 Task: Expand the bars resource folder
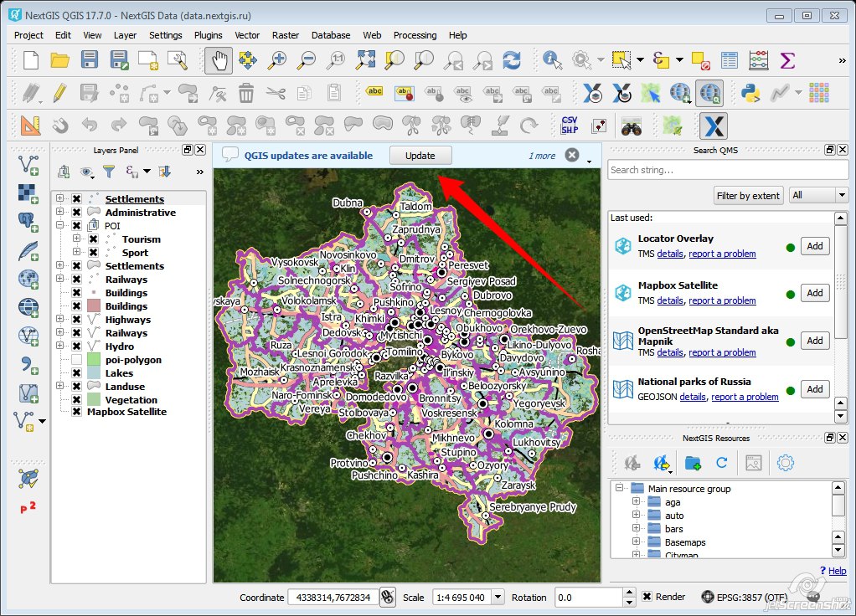click(636, 527)
